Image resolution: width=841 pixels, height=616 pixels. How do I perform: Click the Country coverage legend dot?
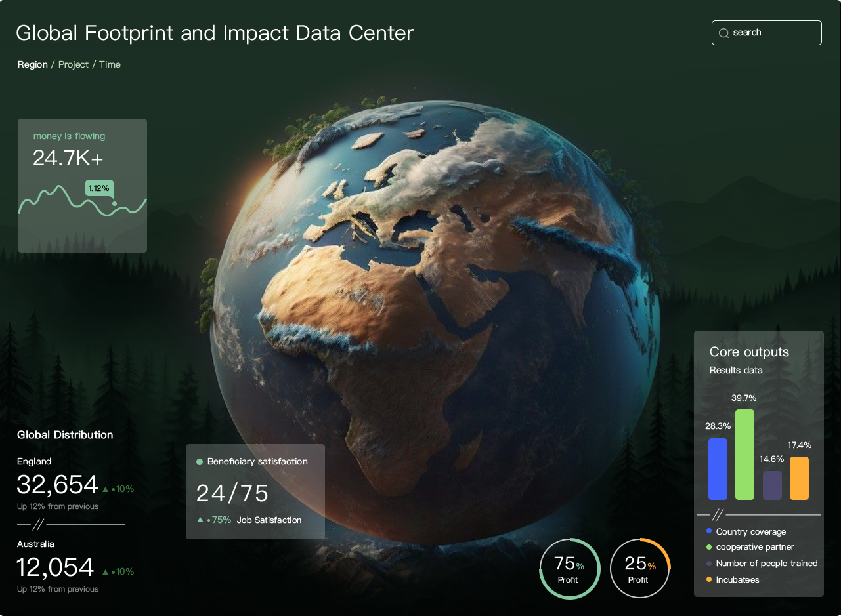tap(709, 531)
